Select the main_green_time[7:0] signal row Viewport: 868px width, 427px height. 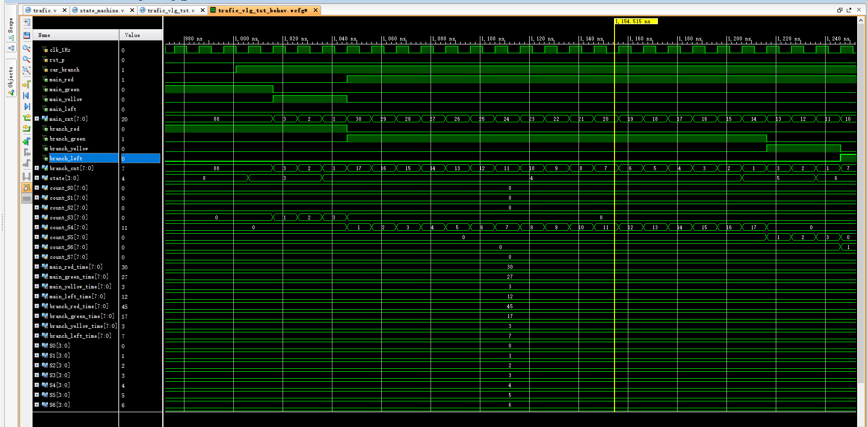tap(78, 277)
